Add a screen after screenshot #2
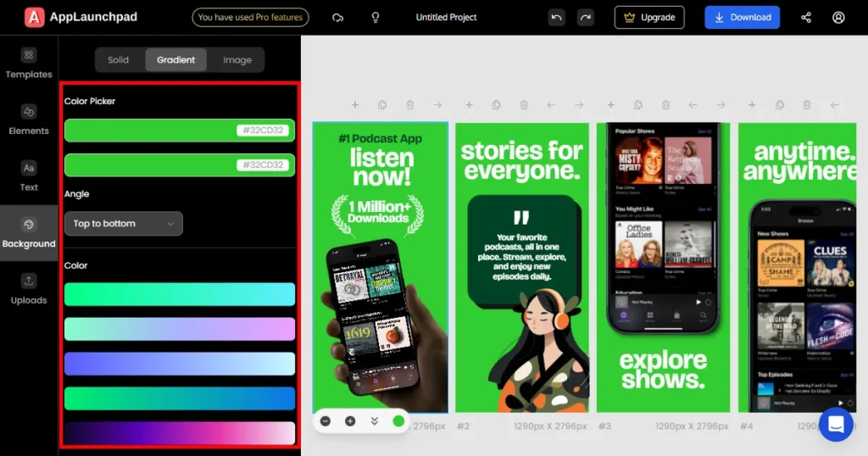Screen dimensions: 868x456 click(469, 104)
